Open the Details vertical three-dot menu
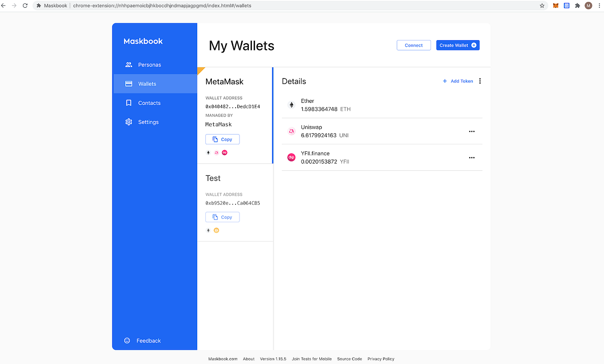Viewport: 604px width, 364px height. coord(480,81)
